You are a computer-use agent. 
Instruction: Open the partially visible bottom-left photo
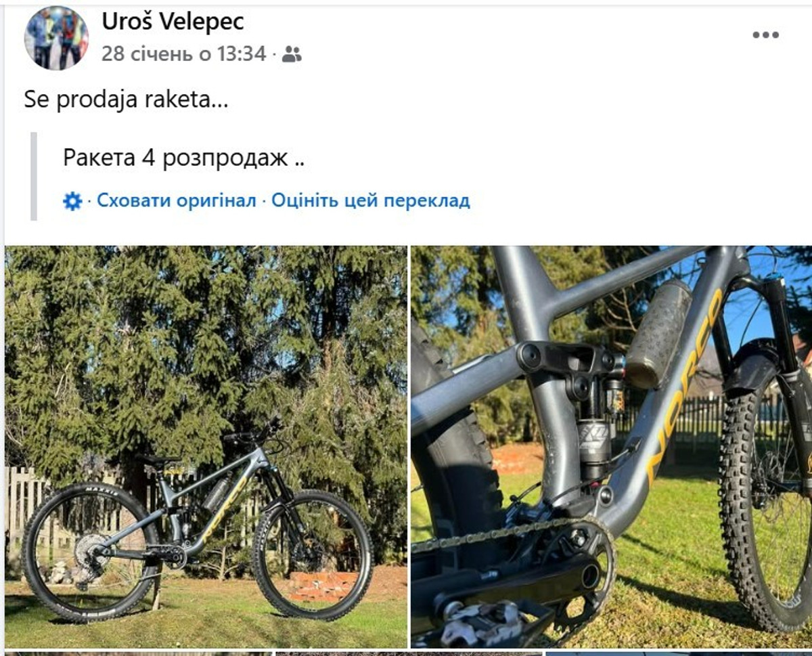click(139, 654)
